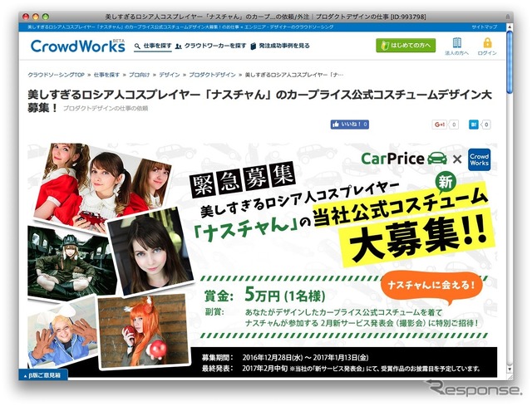The image size is (532, 406).
Task: Click the page heading 美しすぎるロシア人コスプレイヤー
Action: [x=259, y=100]
